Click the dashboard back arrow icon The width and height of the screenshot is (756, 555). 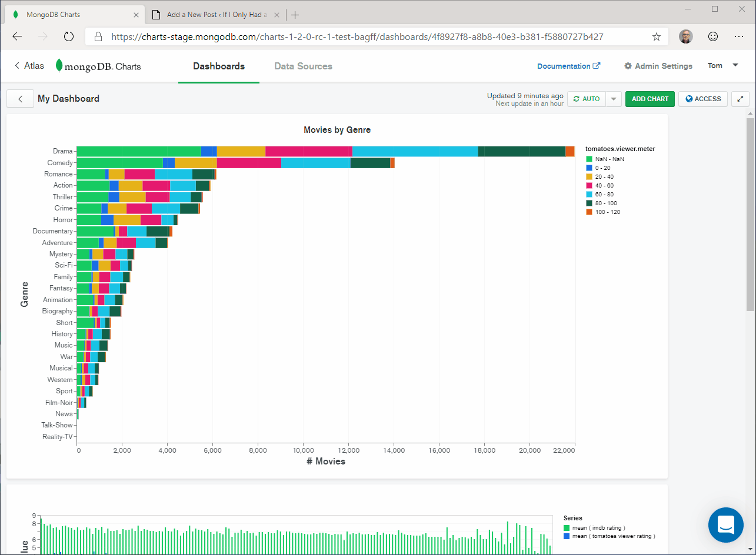click(x=20, y=99)
